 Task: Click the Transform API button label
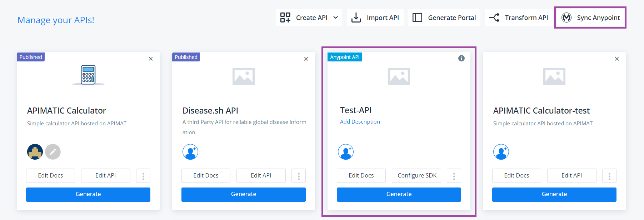point(526,17)
